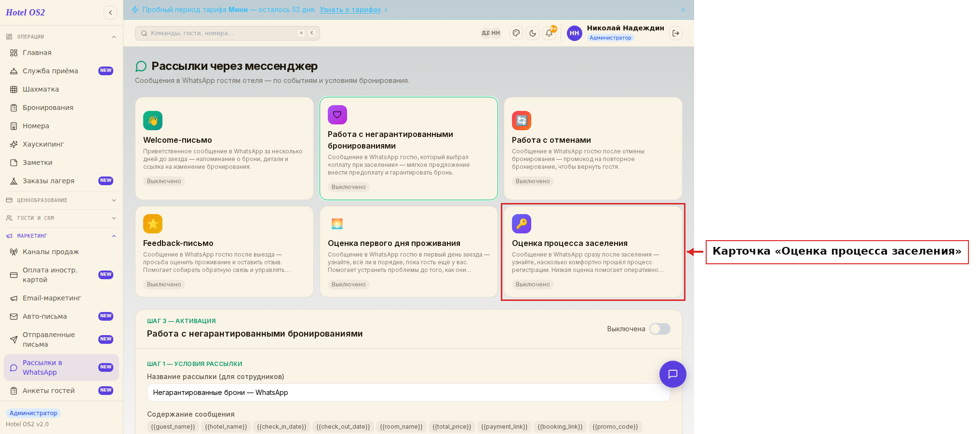
Task: Open the Работа с отменами card
Action: (593, 149)
